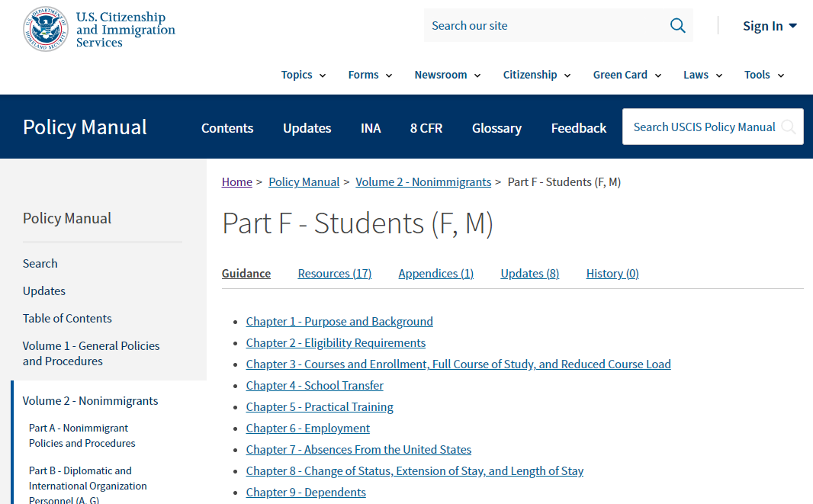Click the Volume 2 - Nonimmigrants breadcrumb
Screen dimensions: 813x504
[423, 182]
